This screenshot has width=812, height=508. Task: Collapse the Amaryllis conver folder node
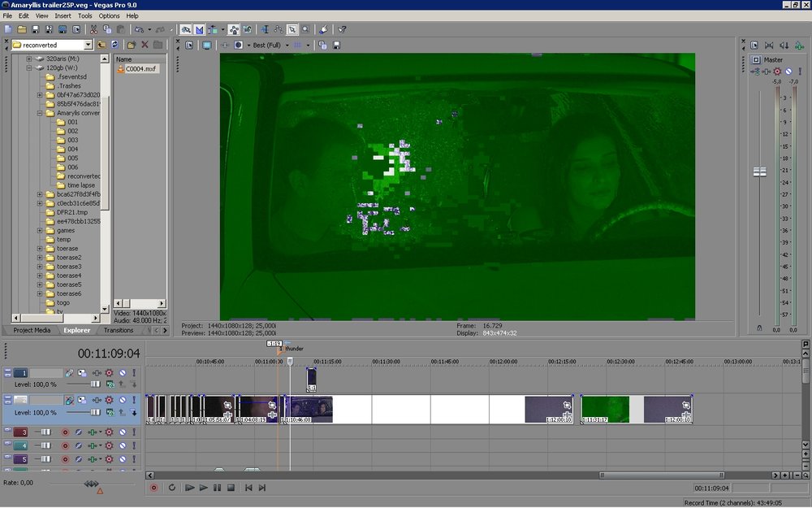40,113
